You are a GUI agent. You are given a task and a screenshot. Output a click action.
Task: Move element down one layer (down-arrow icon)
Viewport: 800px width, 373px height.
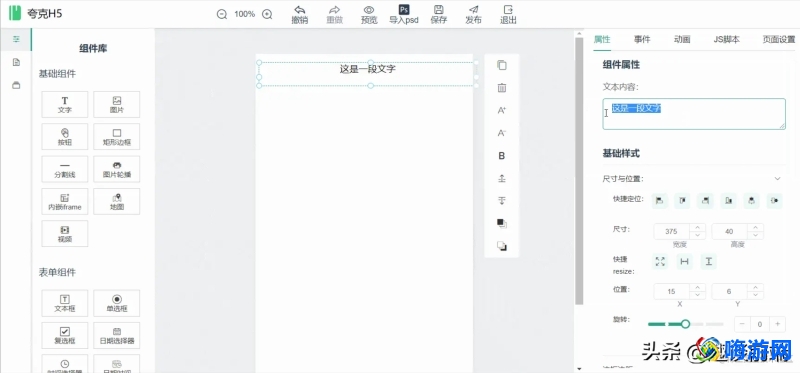coord(502,201)
